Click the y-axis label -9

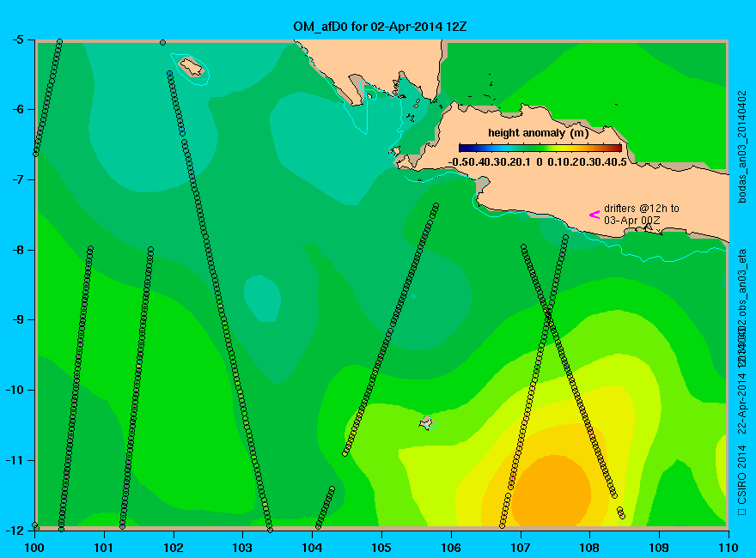pos(16,319)
